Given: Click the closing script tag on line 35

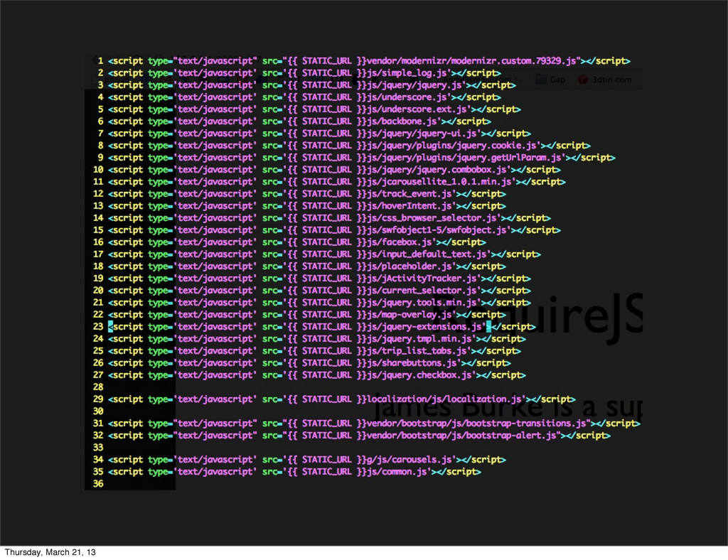Looking at the screenshot, I should coord(459,471).
